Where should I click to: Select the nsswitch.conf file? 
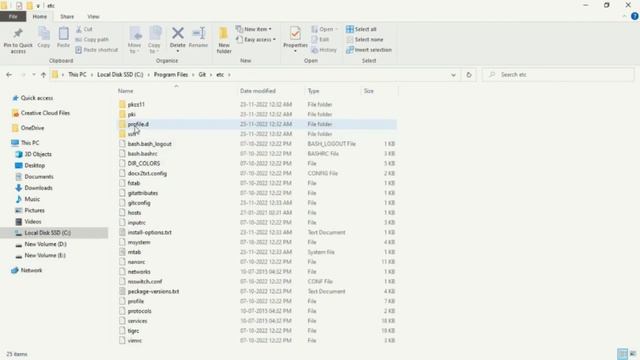coord(144,282)
